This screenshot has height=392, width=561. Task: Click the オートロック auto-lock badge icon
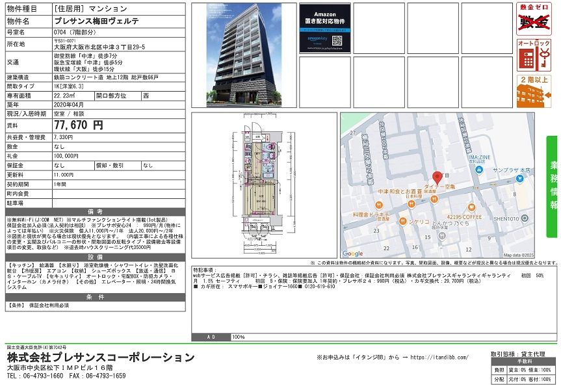click(534, 56)
